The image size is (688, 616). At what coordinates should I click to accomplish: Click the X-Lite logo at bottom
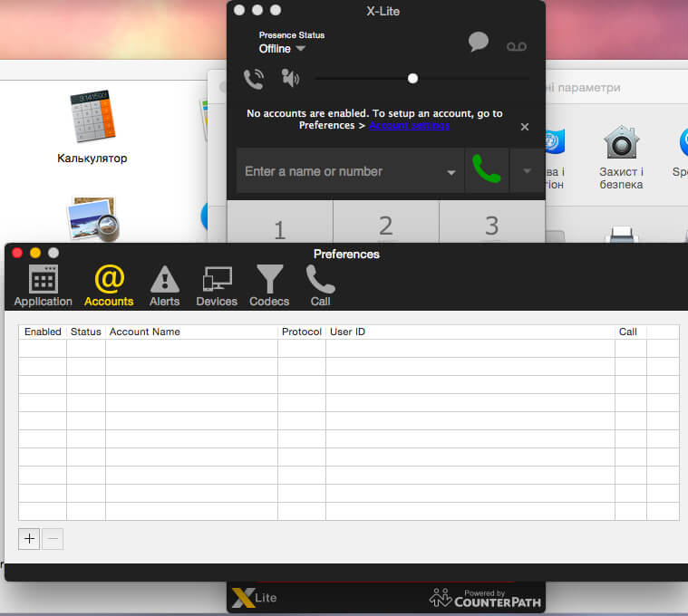(x=254, y=598)
